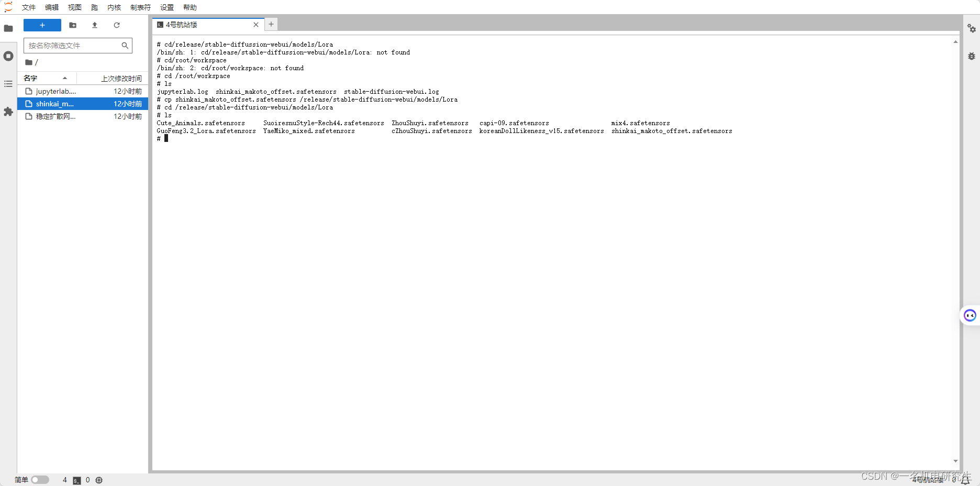Create a new folder in the file browser
Image resolution: width=980 pixels, height=486 pixels.
tap(73, 25)
